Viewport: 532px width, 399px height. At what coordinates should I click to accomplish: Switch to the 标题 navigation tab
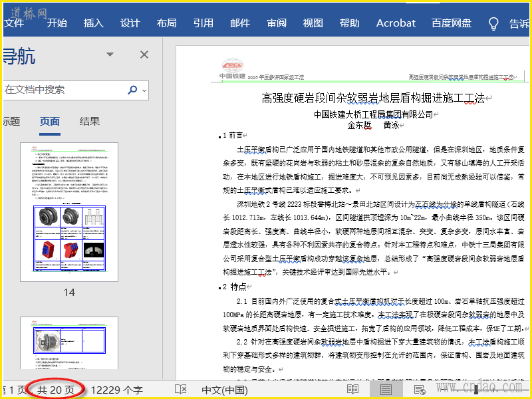pyautogui.click(x=11, y=122)
